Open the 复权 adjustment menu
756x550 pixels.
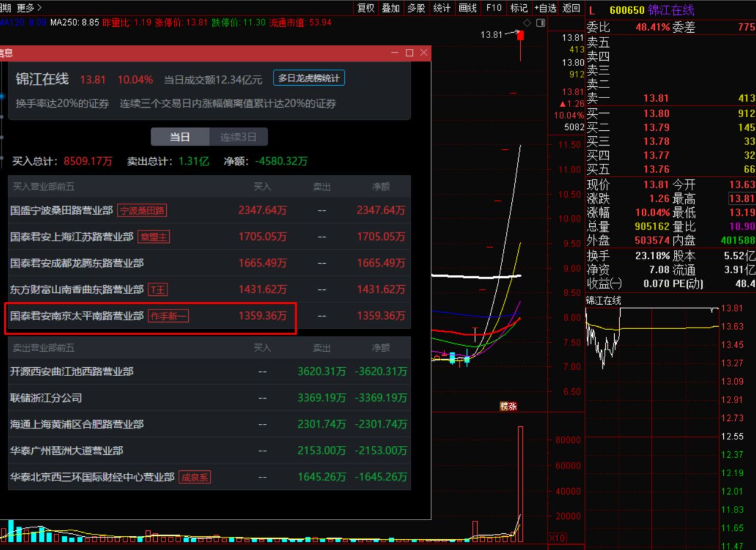click(x=366, y=8)
